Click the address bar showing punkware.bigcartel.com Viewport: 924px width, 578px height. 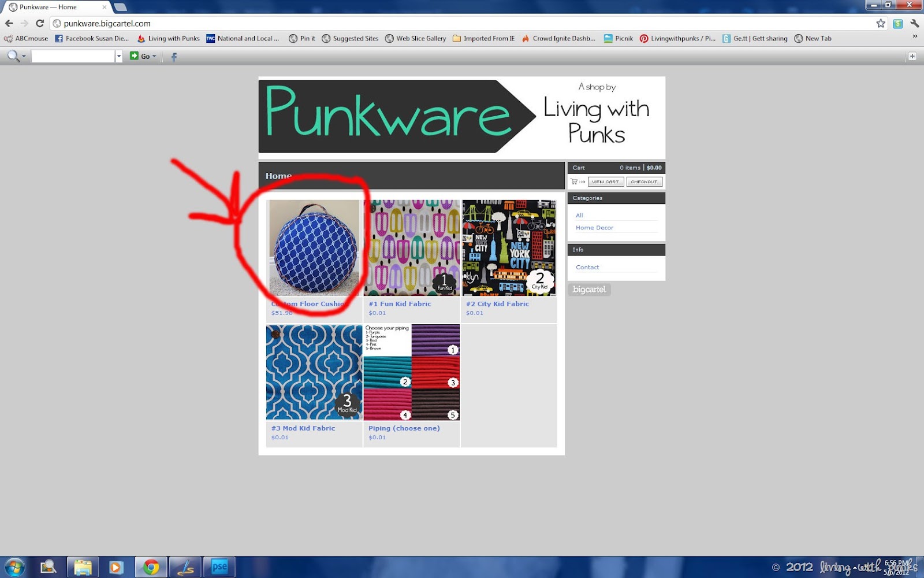click(x=462, y=23)
